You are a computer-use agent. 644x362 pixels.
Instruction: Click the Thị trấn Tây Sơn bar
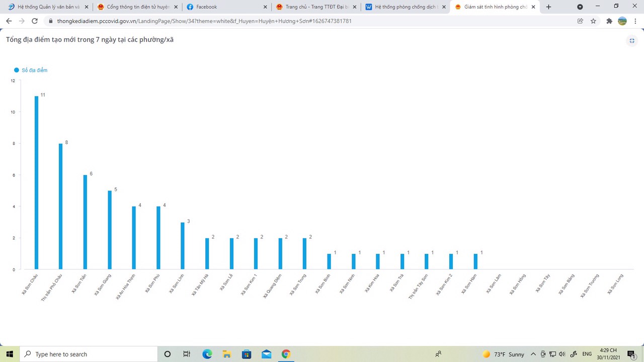(x=427, y=261)
